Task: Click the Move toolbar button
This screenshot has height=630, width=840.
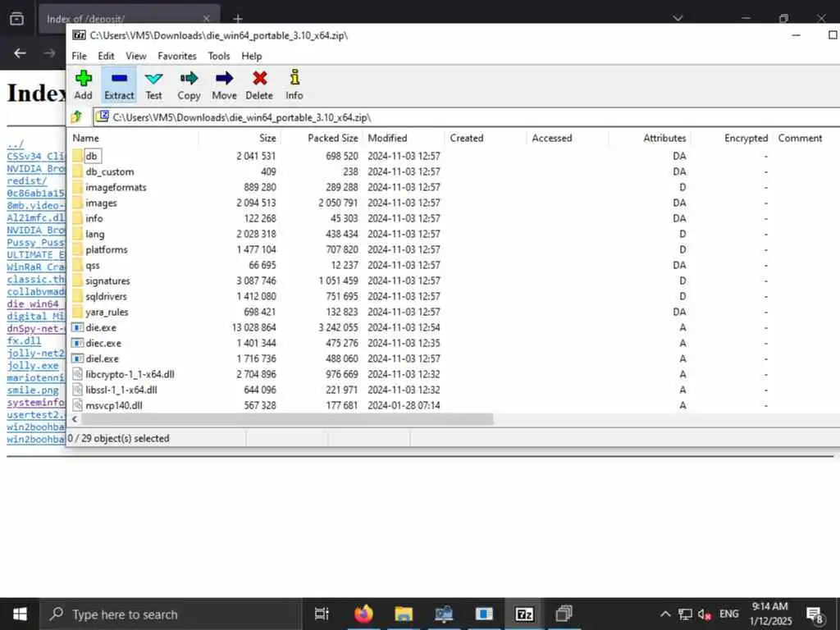Action: (224, 84)
